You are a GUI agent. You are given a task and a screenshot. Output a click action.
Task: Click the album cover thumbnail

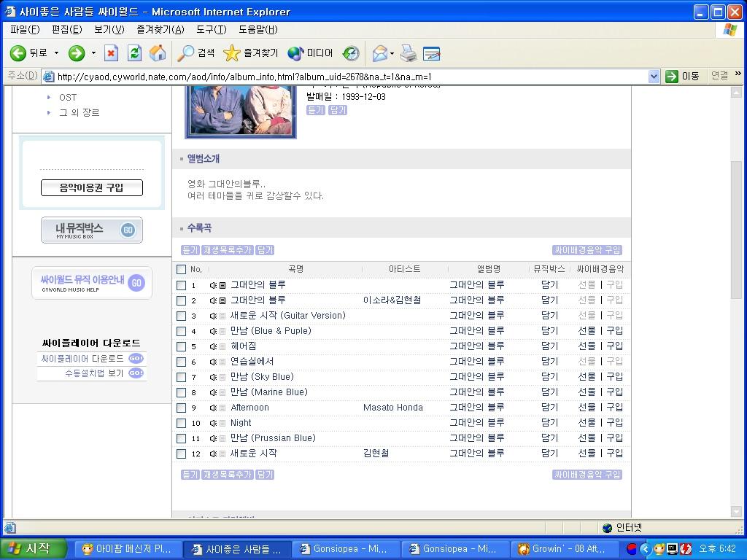coord(241,112)
